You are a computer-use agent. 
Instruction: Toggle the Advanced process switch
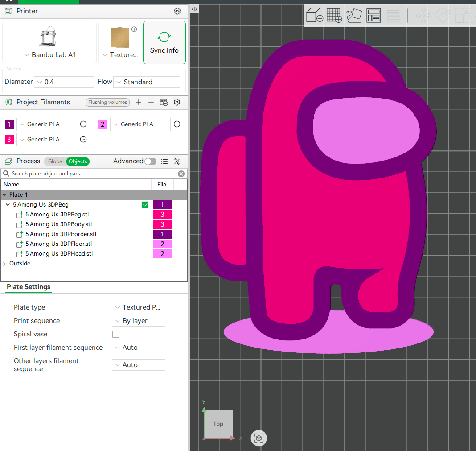click(x=150, y=161)
